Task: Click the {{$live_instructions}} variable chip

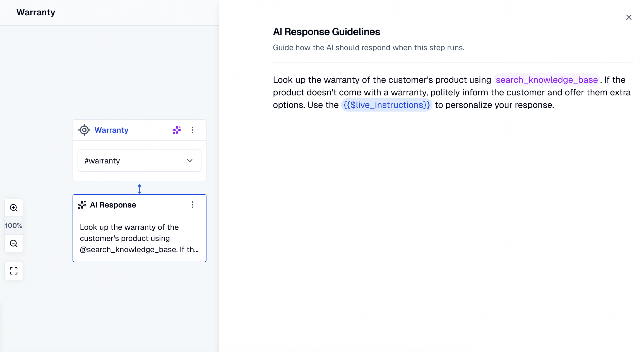Action: [386, 105]
